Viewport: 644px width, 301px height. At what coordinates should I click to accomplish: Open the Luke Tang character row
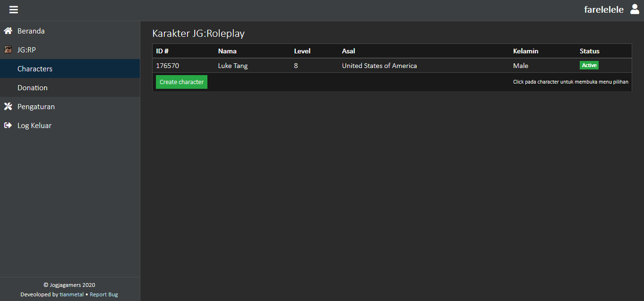point(392,65)
